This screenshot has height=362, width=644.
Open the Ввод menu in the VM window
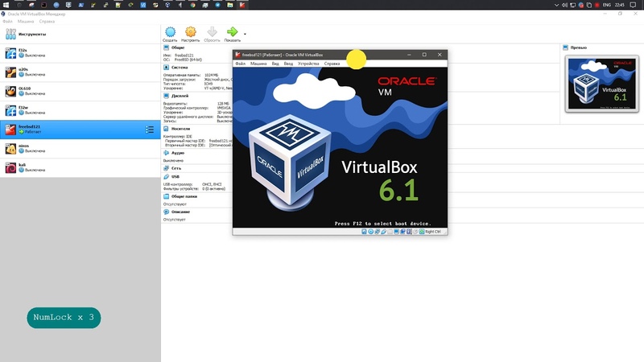tap(288, 64)
